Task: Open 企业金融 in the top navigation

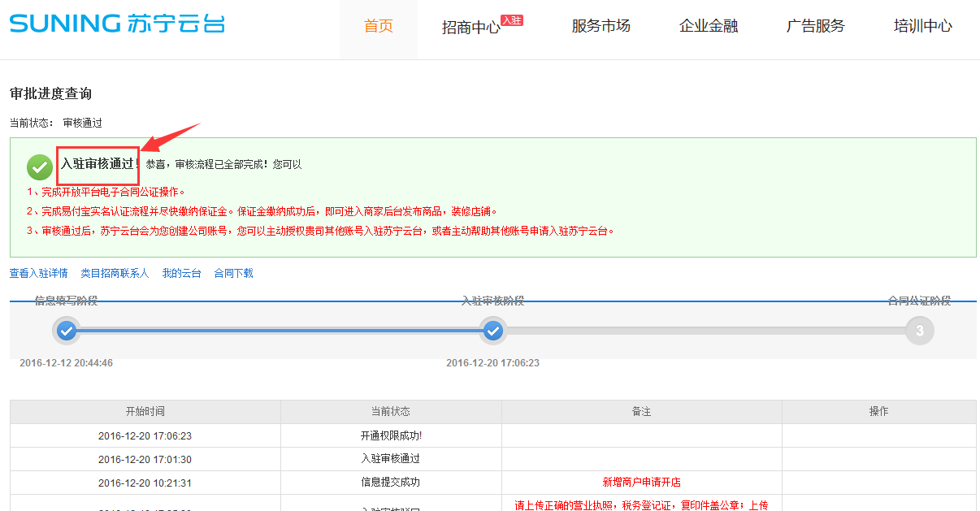Action: click(x=709, y=26)
